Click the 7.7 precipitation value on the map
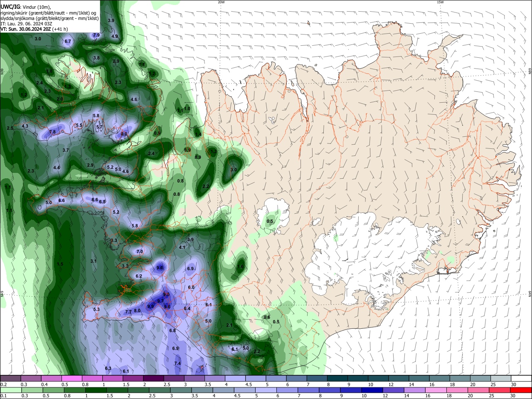 (128, 312)
